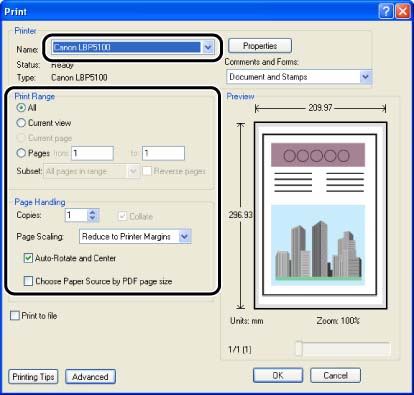Enable Choose Paper Source by PDF page size
The image size is (414, 395).
(28, 281)
